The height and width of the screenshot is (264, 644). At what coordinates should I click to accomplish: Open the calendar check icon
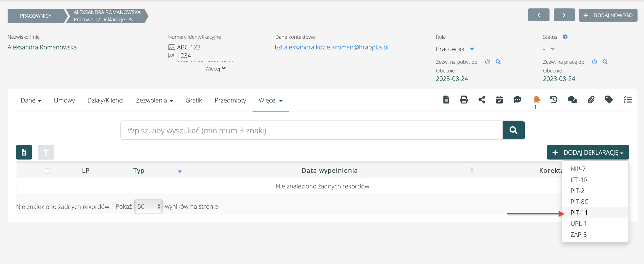(499, 100)
